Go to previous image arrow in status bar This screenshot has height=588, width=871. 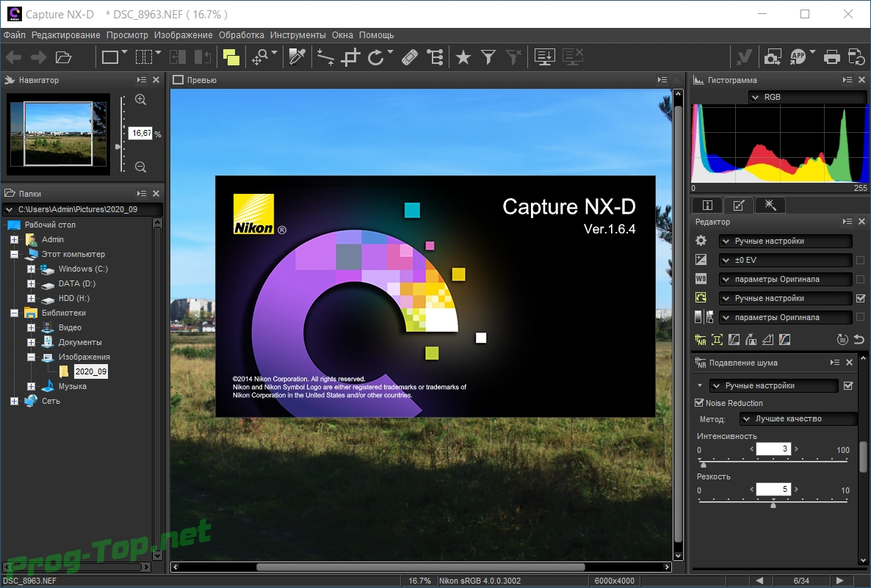pyautogui.click(x=759, y=581)
